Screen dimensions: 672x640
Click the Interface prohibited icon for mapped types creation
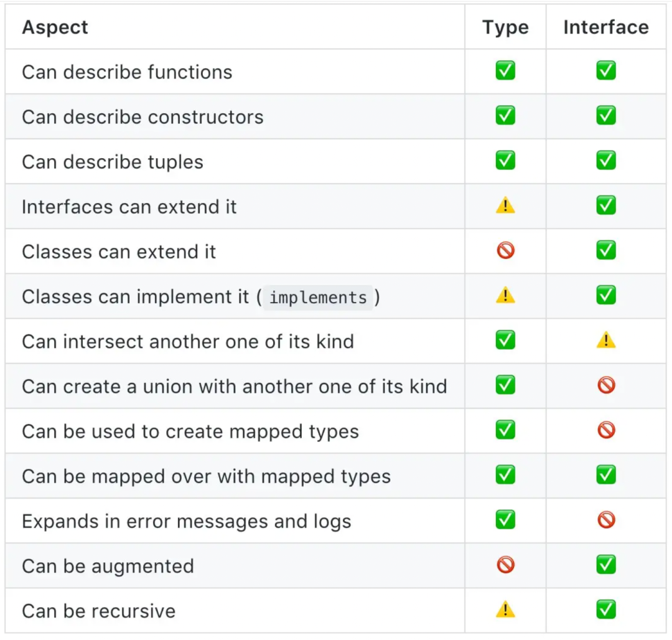coord(605,431)
